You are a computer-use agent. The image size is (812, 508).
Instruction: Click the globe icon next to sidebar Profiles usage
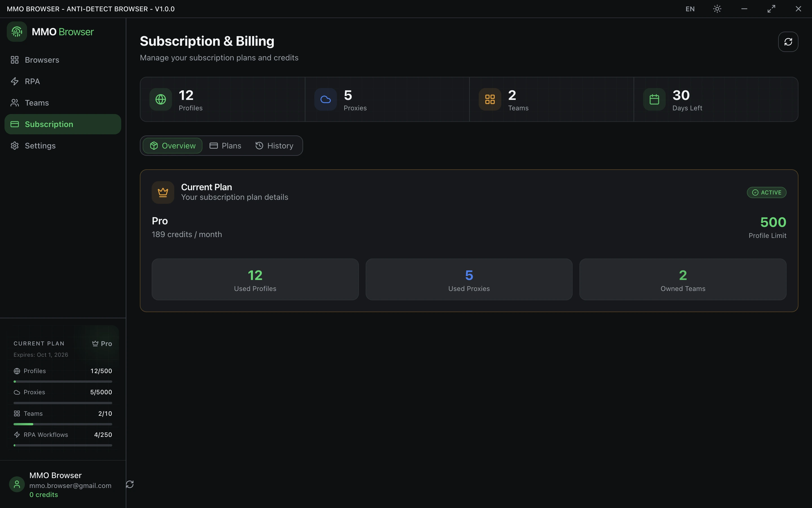tap(17, 371)
